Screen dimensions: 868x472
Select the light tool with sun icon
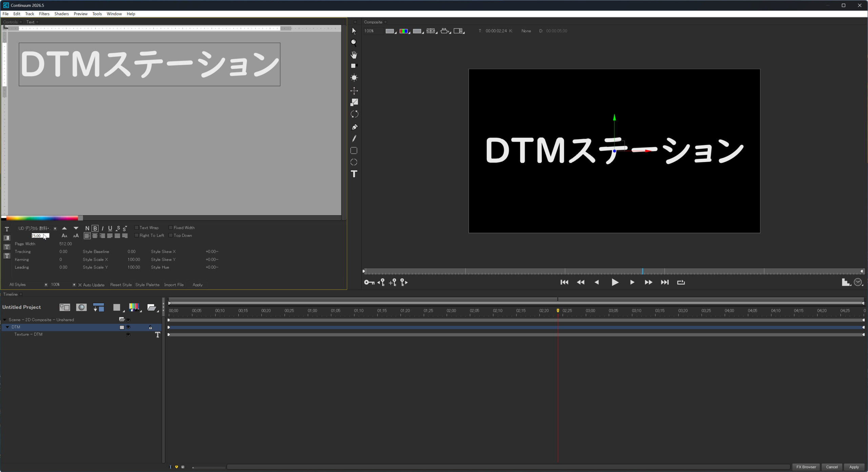354,78
